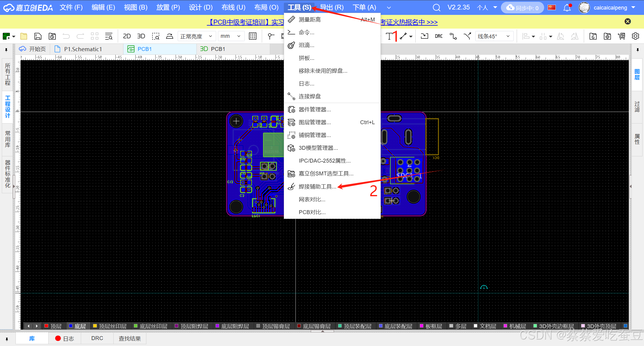Click the red 顶层 layer color swatch
This screenshot has height=346, width=644.
tap(47, 326)
